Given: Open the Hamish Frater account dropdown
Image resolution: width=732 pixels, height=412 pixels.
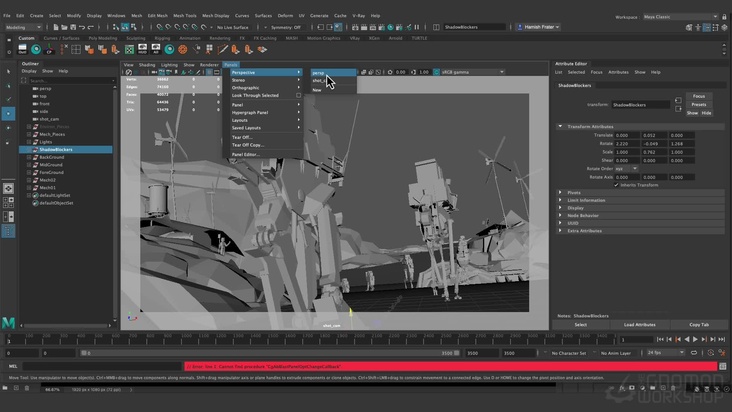Looking at the screenshot, I should coord(539,27).
